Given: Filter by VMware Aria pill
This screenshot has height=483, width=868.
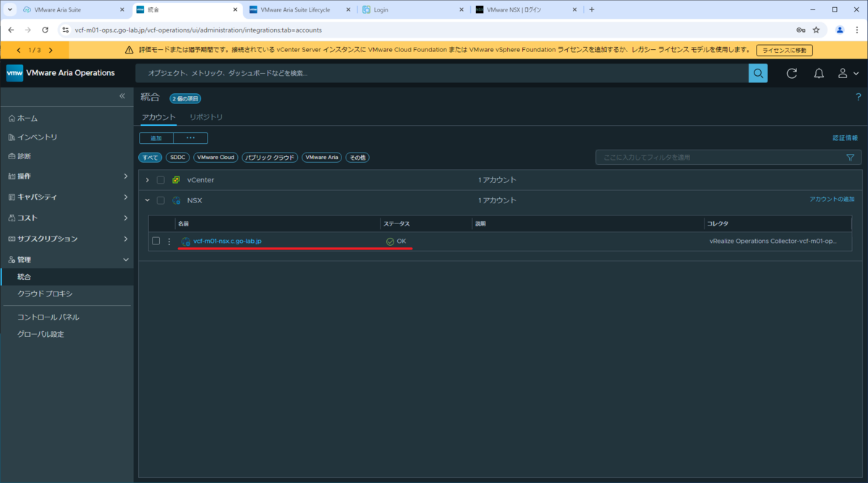Looking at the screenshot, I should [x=322, y=157].
